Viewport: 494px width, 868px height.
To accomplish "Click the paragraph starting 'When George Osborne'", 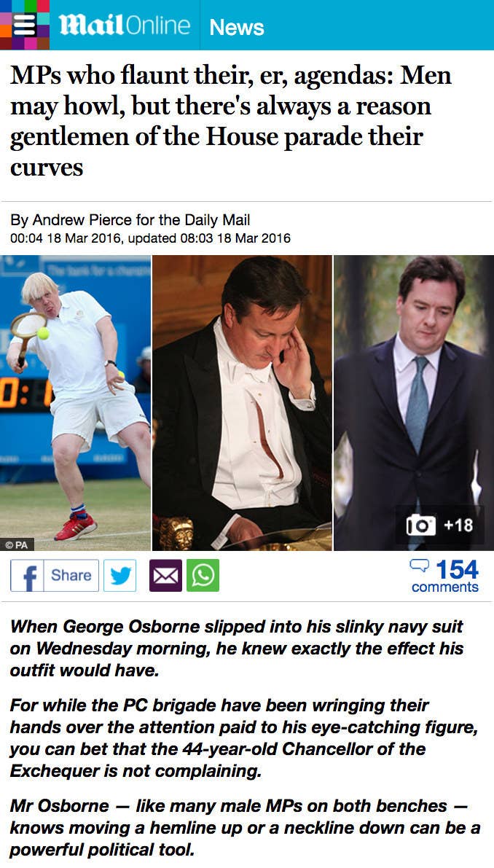I will click(x=237, y=649).
